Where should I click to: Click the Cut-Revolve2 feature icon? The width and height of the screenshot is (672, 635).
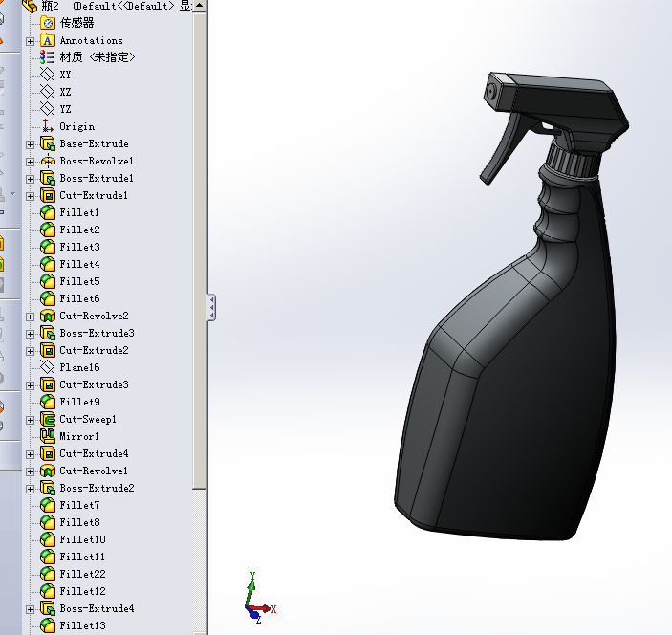48,316
